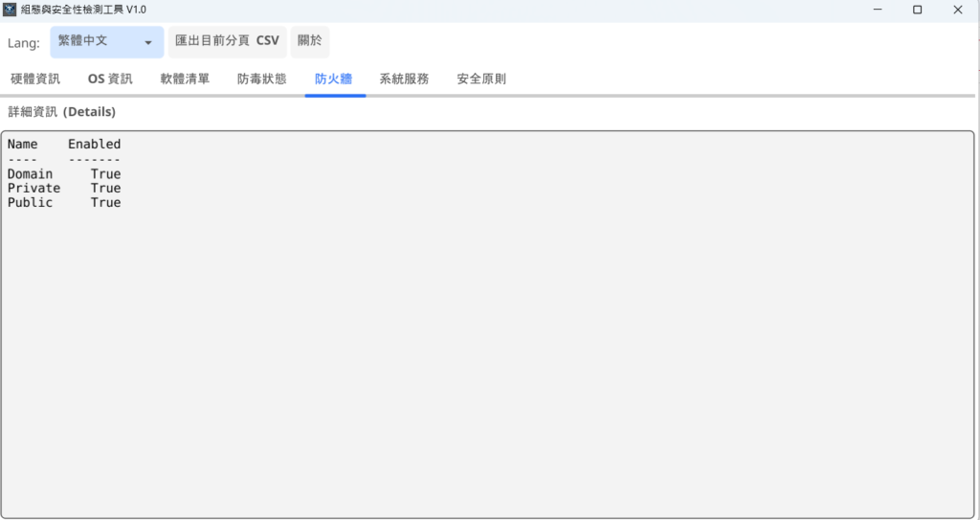Screen dimensions: 980x520
Task: Open the OS 資訊 tab
Action: click(x=110, y=79)
